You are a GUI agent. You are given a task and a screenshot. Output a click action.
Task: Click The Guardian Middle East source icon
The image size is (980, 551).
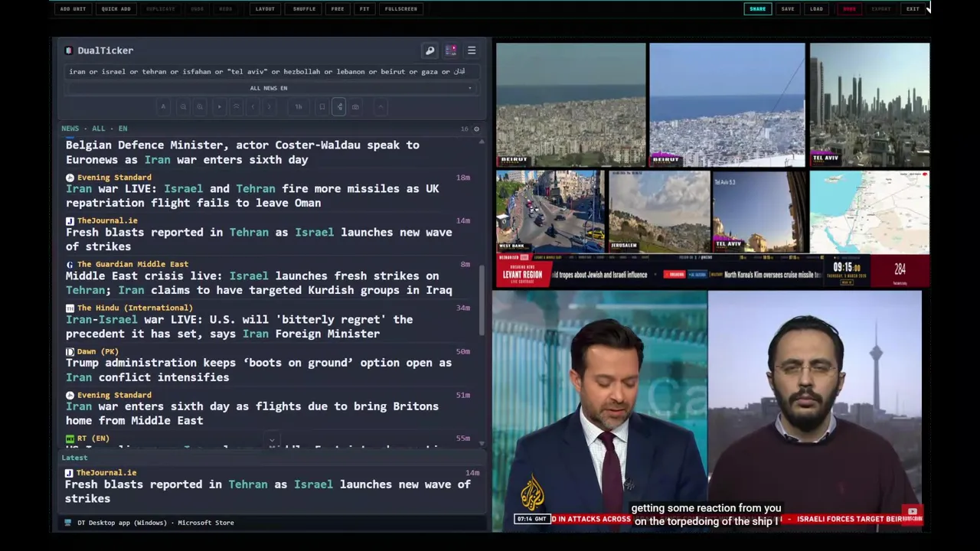(x=70, y=265)
